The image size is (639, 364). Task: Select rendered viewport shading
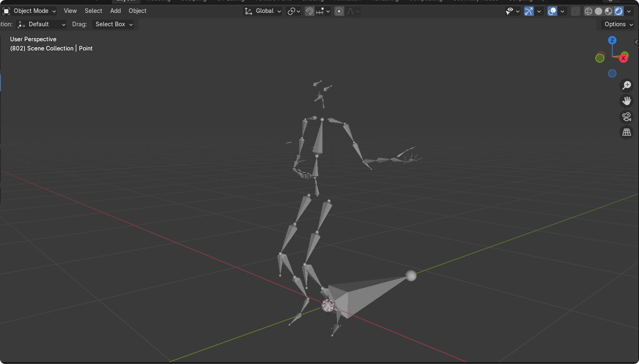pos(619,11)
